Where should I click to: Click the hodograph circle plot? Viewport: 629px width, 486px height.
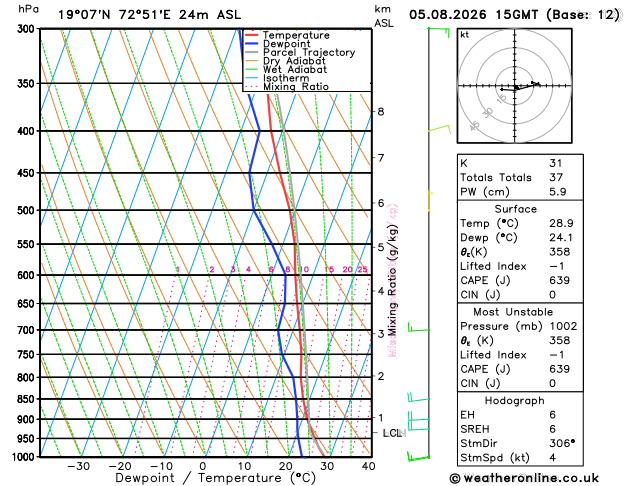click(515, 86)
